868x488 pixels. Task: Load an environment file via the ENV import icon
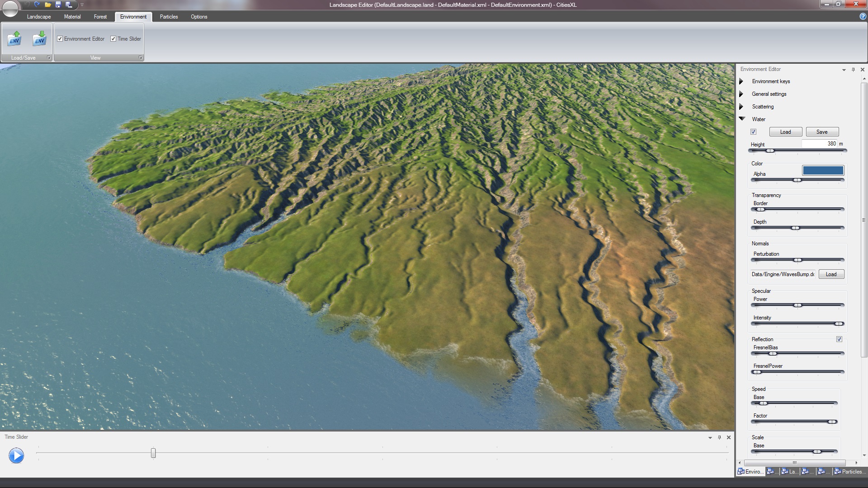[x=15, y=40]
